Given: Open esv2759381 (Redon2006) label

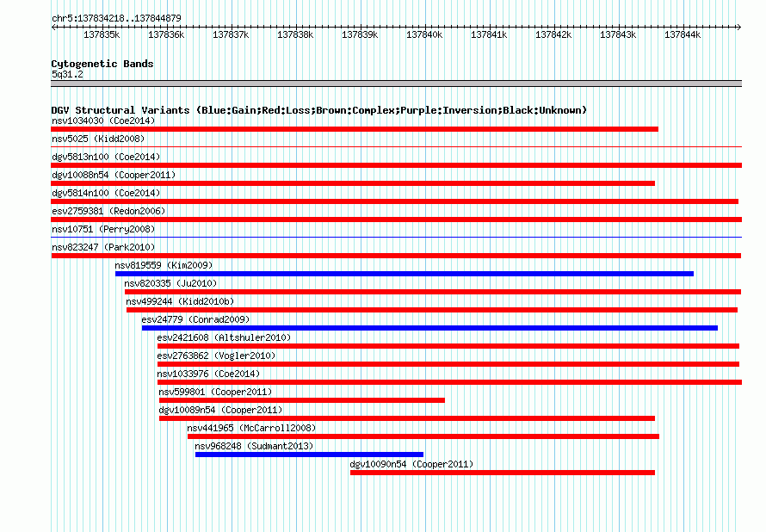Looking at the screenshot, I should 108,211.
